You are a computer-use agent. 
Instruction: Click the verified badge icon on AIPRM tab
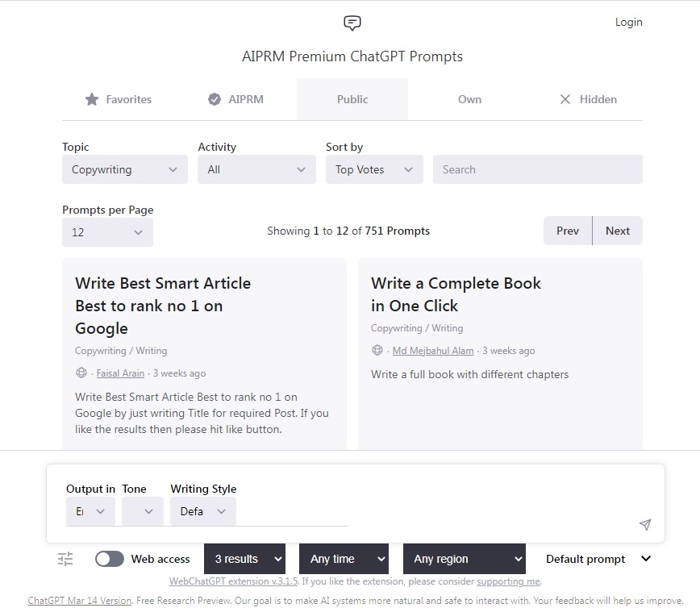[215, 99]
